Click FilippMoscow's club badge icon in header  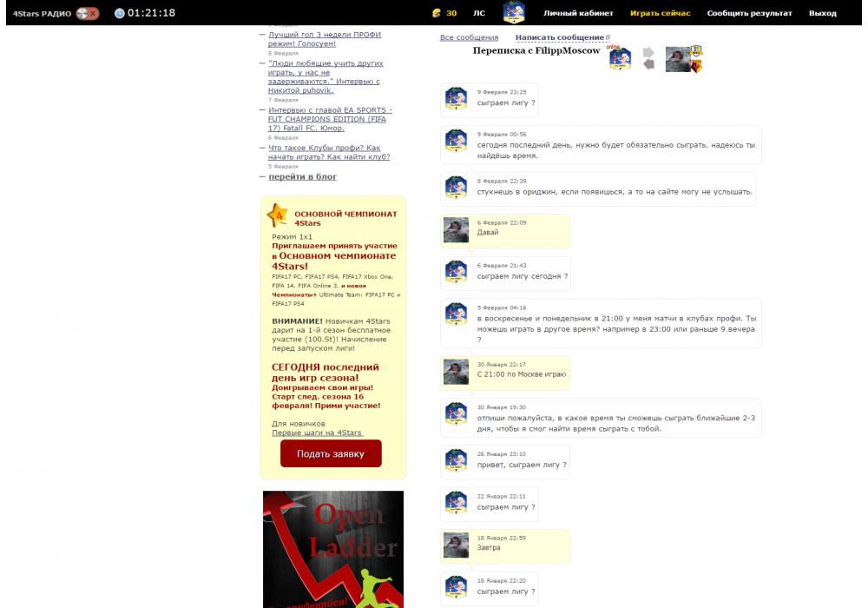pyautogui.click(x=696, y=66)
